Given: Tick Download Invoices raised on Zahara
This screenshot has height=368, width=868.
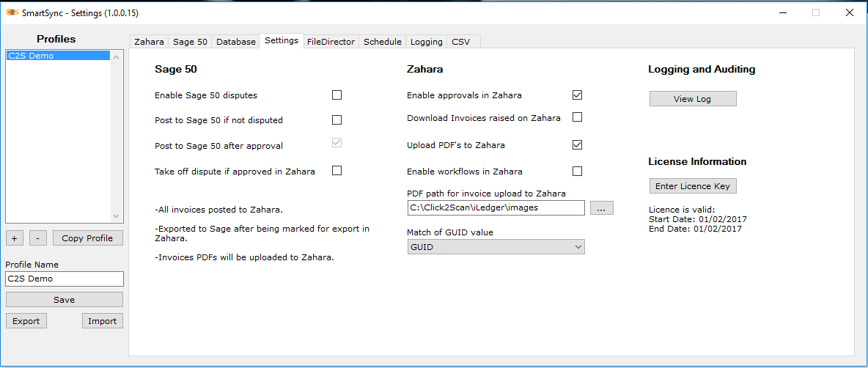Looking at the screenshot, I should (578, 117).
